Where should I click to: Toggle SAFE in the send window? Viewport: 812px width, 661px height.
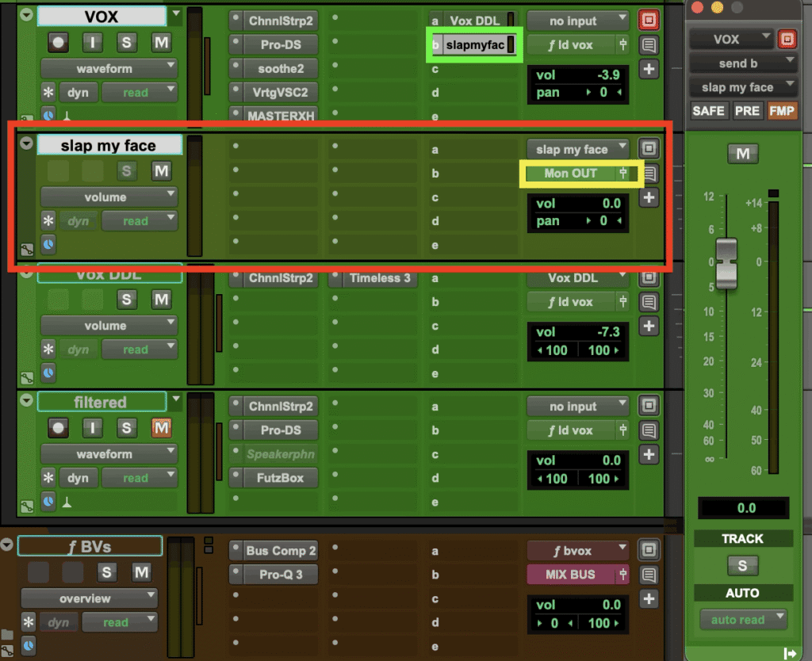(x=708, y=111)
